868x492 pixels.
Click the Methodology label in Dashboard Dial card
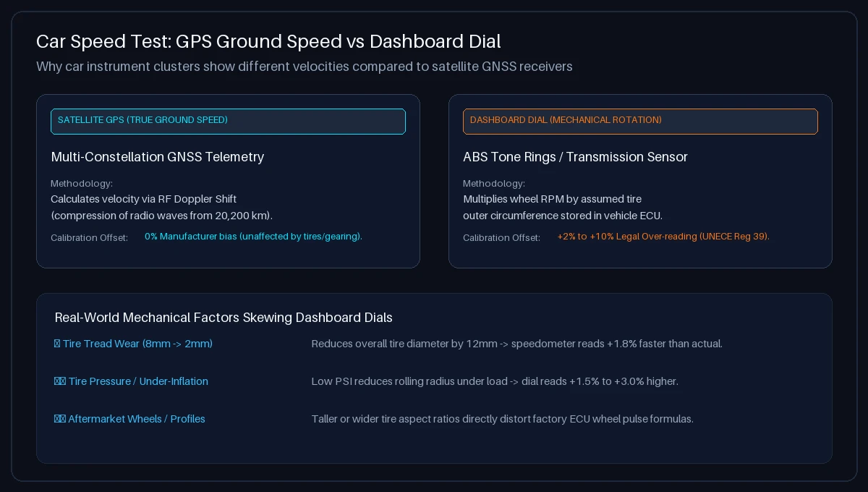pos(494,184)
